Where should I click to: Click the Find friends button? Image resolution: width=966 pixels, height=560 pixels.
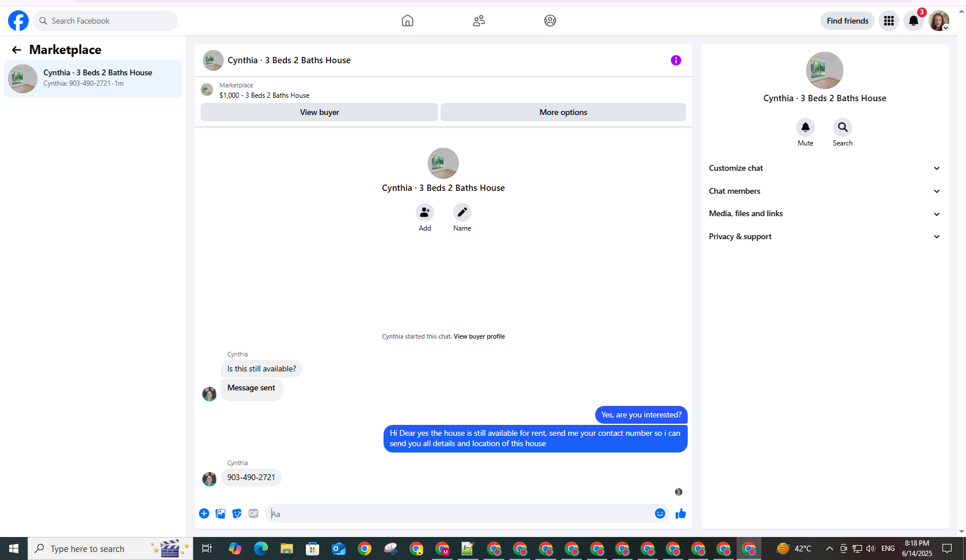click(x=848, y=21)
